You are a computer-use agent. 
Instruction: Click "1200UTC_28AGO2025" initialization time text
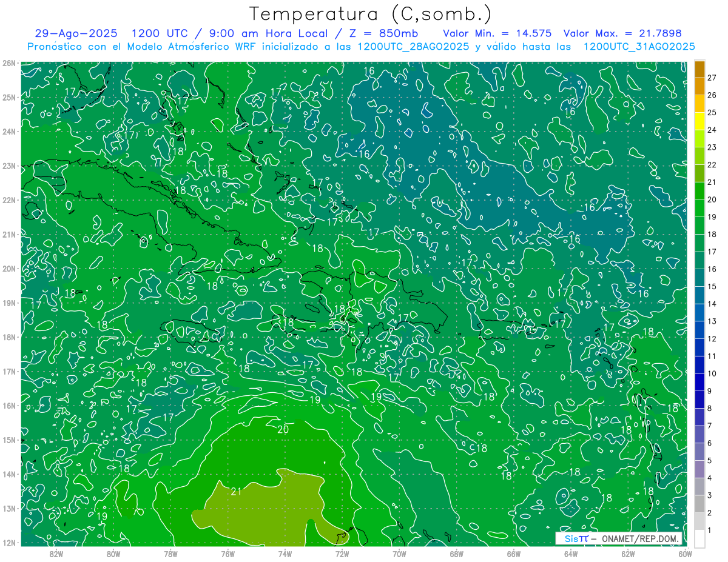coord(413,47)
